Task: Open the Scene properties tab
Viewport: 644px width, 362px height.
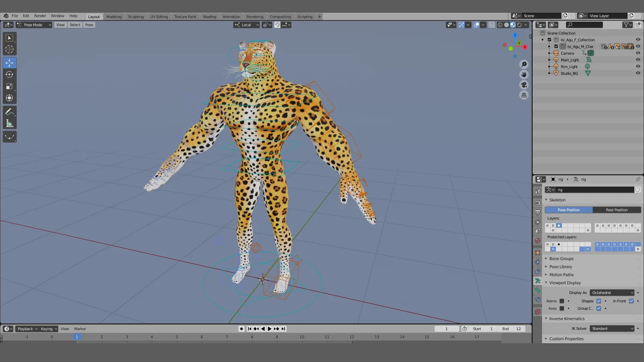Action: 538,231
